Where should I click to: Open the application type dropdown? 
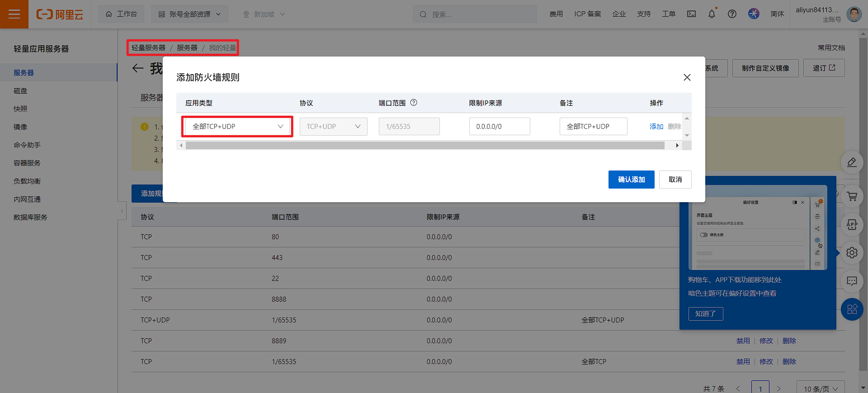(238, 127)
